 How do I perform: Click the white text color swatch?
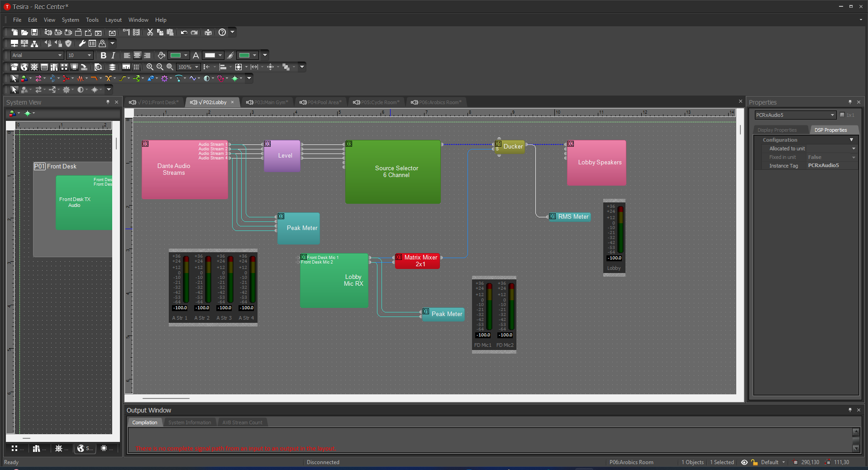coord(210,55)
